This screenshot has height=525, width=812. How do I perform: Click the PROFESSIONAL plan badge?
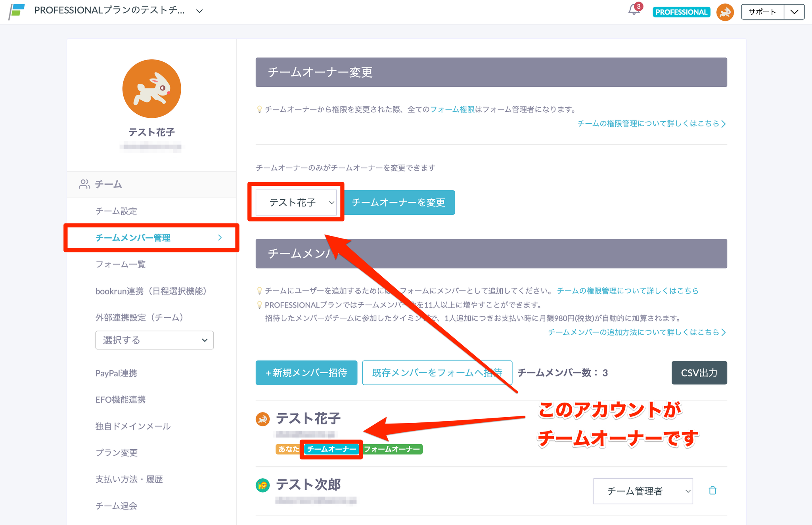pos(681,12)
